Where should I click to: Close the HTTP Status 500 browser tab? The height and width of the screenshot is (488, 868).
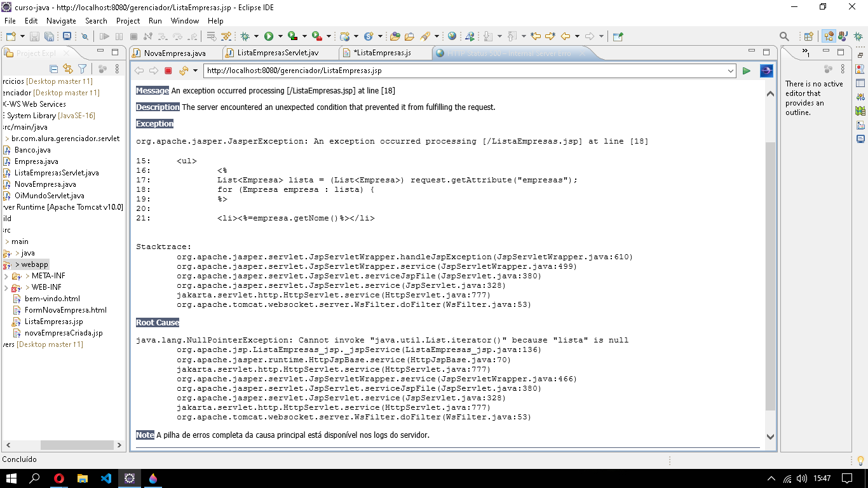[x=583, y=53]
